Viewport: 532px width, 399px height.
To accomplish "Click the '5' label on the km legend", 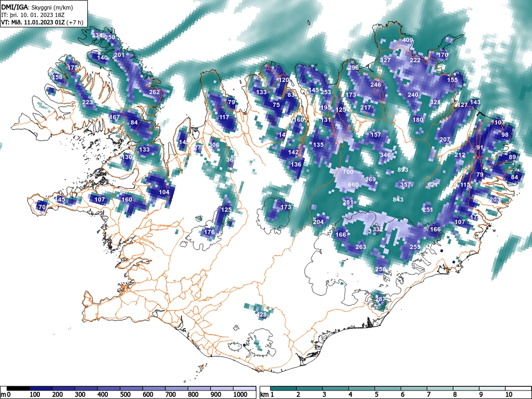I will (376, 395).
